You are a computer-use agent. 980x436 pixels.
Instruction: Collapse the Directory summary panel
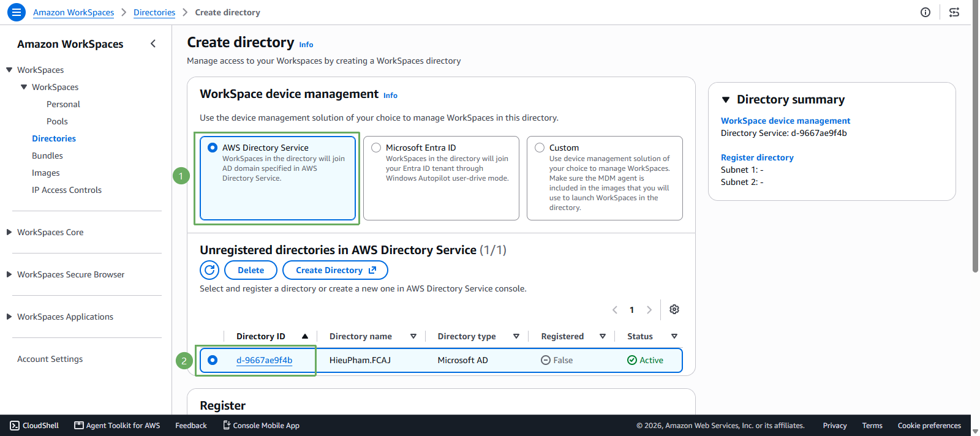[x=726, y=100]
